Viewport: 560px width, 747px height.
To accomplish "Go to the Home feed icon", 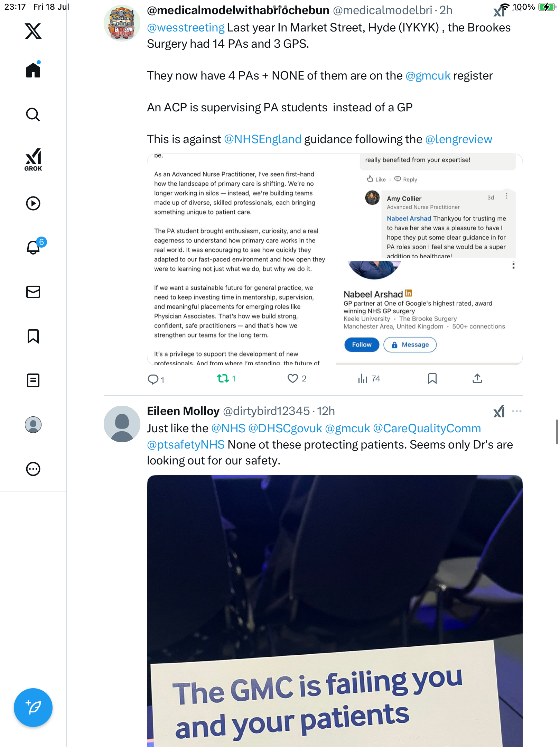I will (33, 70).
